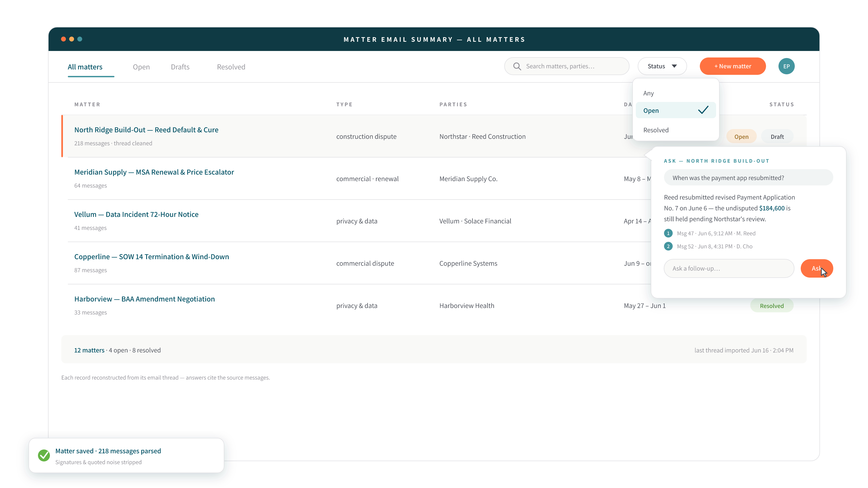Click '218 messages · thread cleaned' subtitle
This screenshot has width=868, height=488.
coord(113,143)
